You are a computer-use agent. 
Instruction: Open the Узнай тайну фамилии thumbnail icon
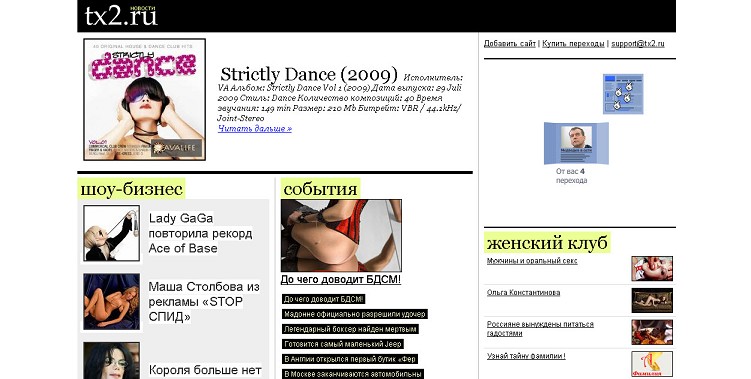coord(652,364)
